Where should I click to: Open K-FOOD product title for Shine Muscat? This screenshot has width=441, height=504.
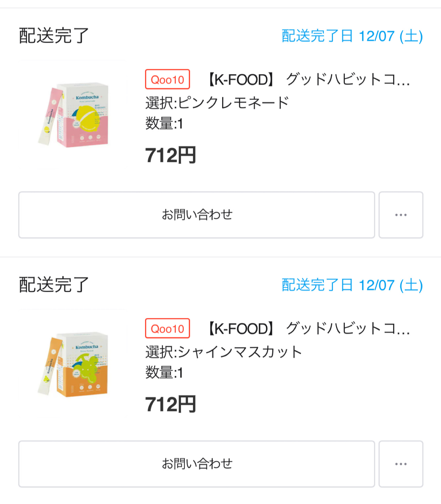(x=309, y=329)
